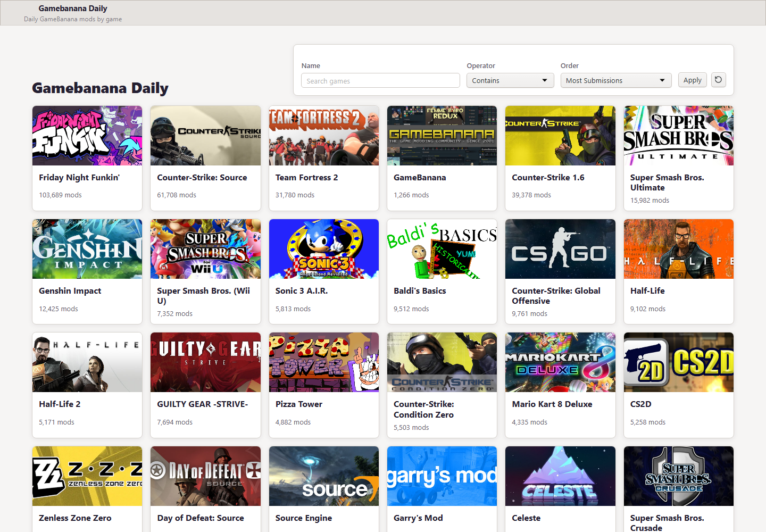The width and height of the screenshot is (766, 532).
Task: Open Pizza Tower banner image
Action: [324, 362]
